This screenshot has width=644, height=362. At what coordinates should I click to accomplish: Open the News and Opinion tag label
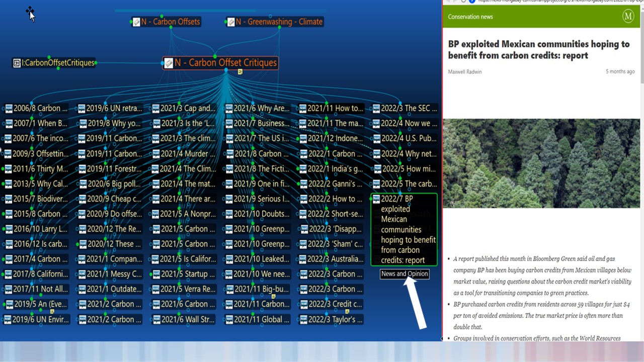pyautogui.click(x=405, y=274)
